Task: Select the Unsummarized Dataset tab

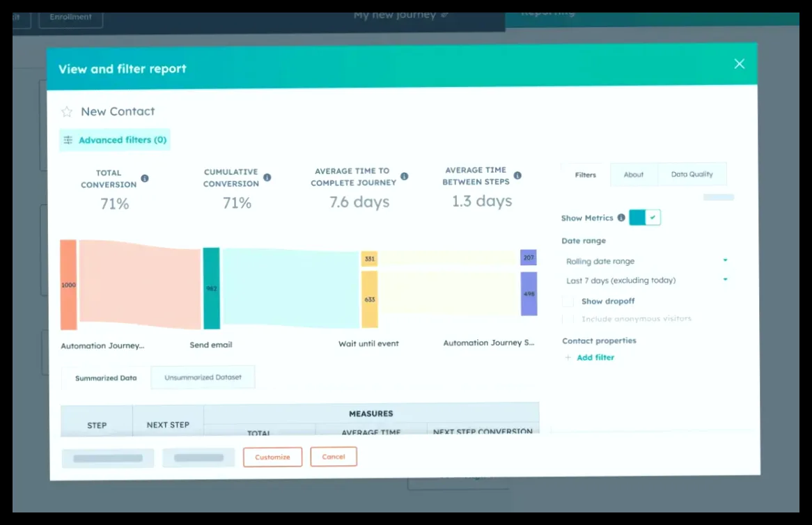Action: coord(203,377)
